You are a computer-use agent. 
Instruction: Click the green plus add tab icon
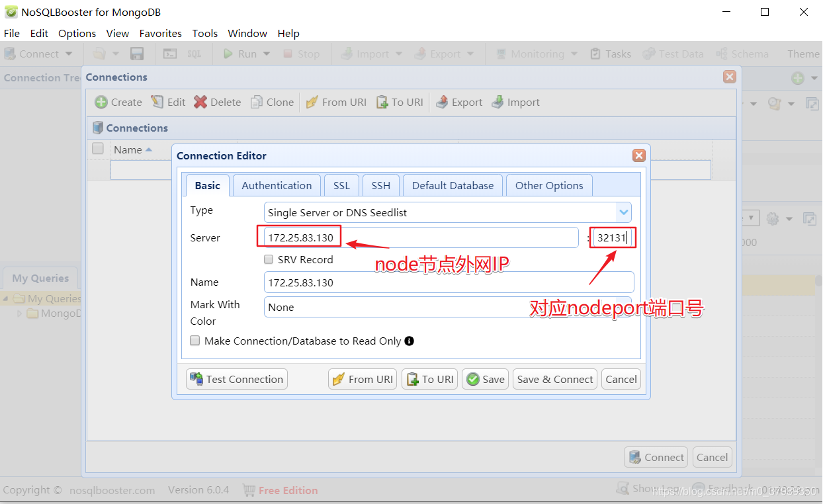tap(798, 78)
